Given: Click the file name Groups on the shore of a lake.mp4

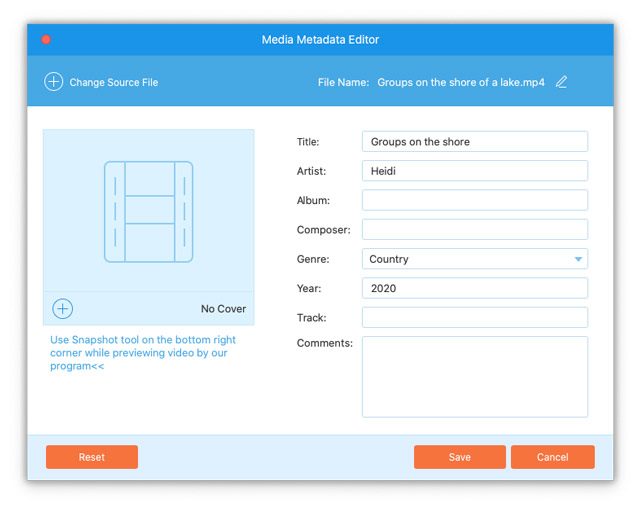Looking at the screenshot, I should [x=460, y=82].
